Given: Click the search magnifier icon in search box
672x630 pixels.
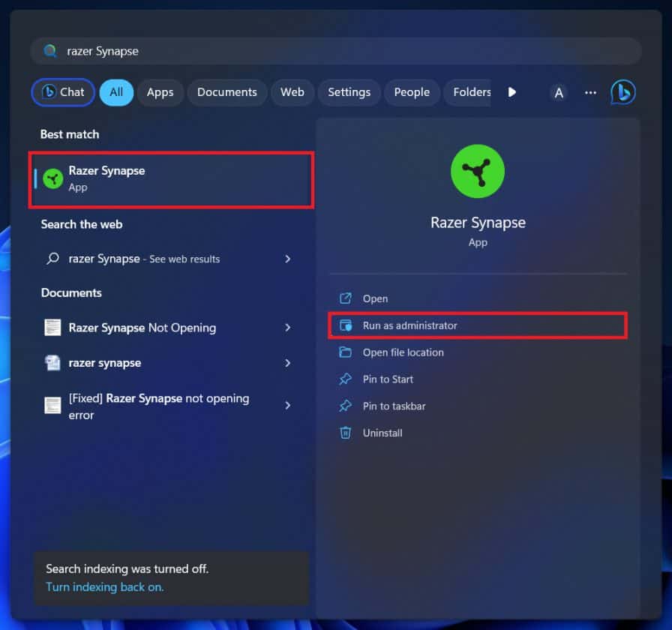Looking at the screenshot, I should tap(49, 50).
